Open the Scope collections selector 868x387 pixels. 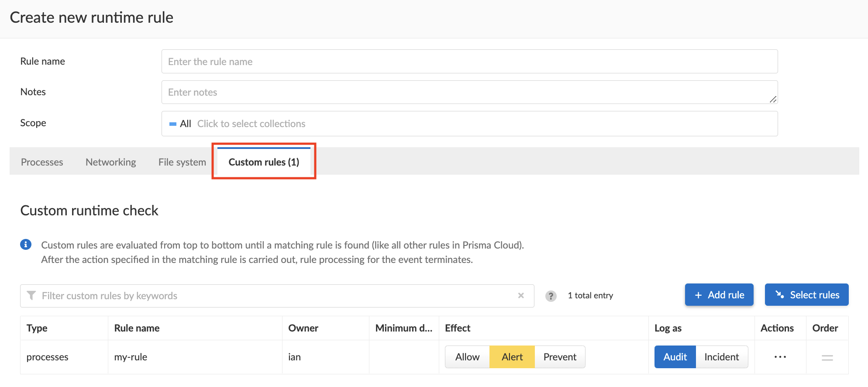pyautogui.click(x=469, y=124)
